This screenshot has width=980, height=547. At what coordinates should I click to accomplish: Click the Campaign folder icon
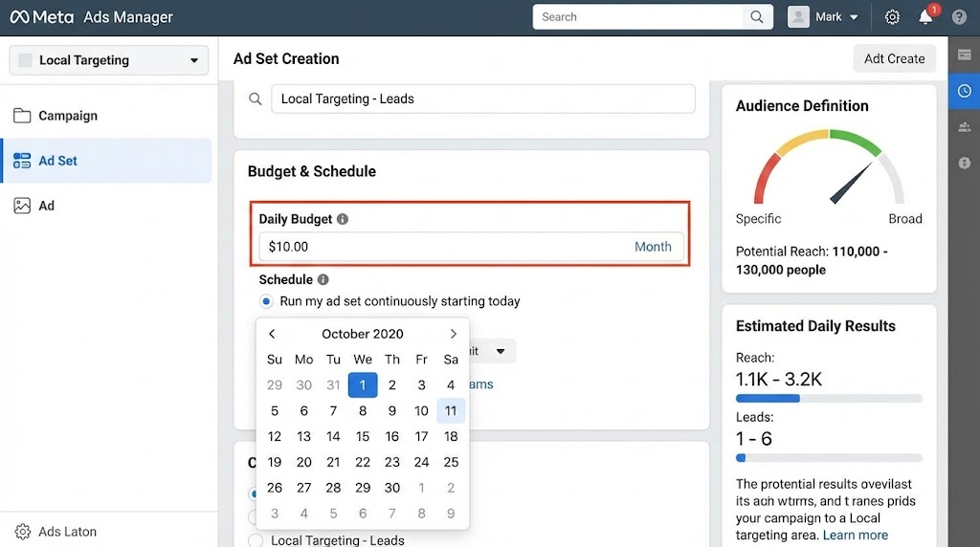22,116
